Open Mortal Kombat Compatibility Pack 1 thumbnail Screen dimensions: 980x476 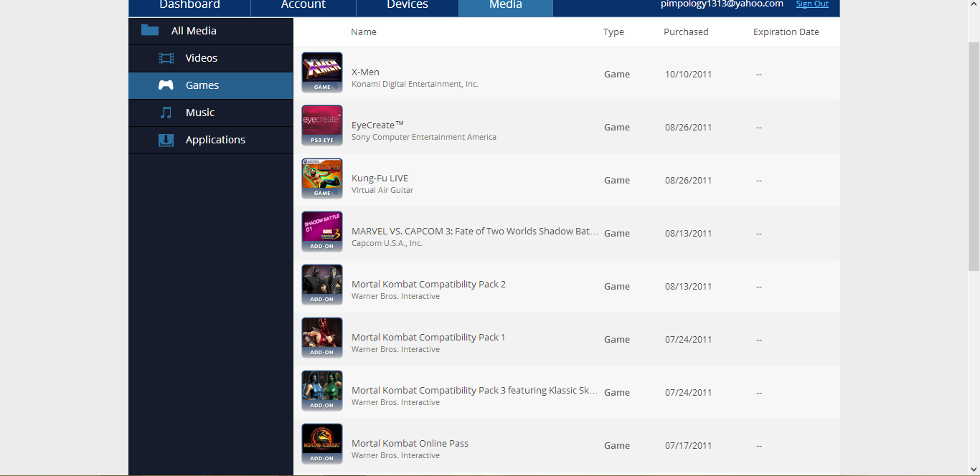click(x=322, y=338)
